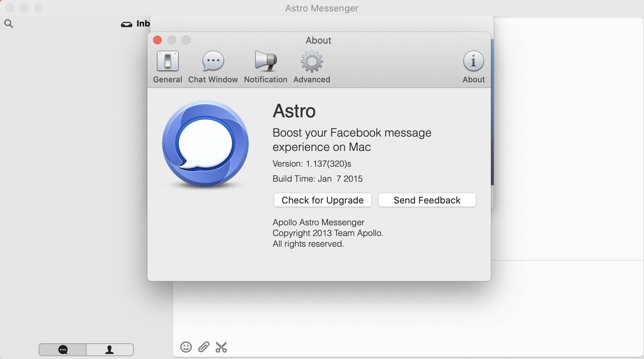Click the Astro app logo image

pyautogui.click(x=205, y=144)
